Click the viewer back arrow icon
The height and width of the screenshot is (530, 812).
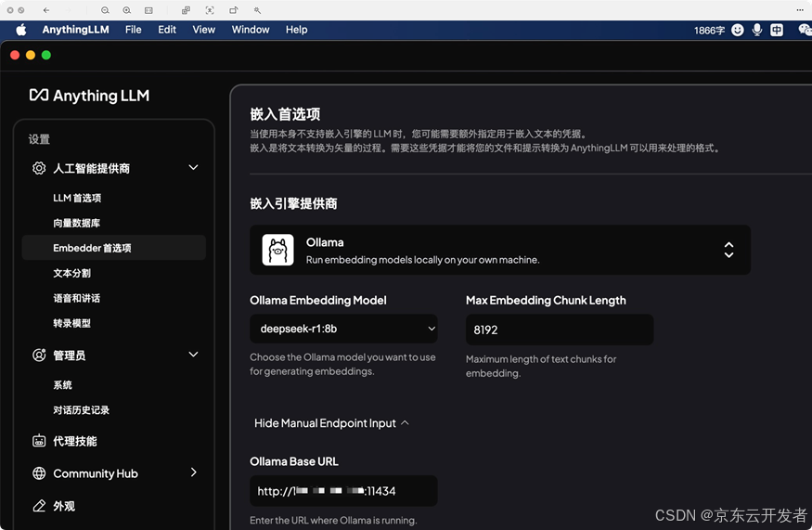46,10
